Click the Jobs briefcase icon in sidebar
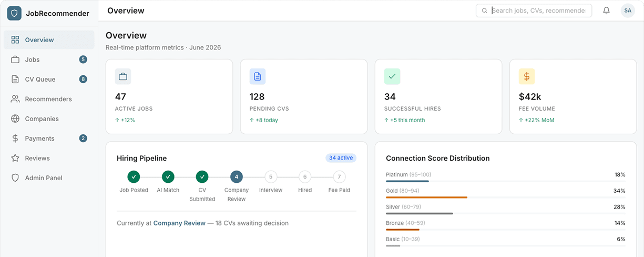The image size is (644, 257). (15, 60)
